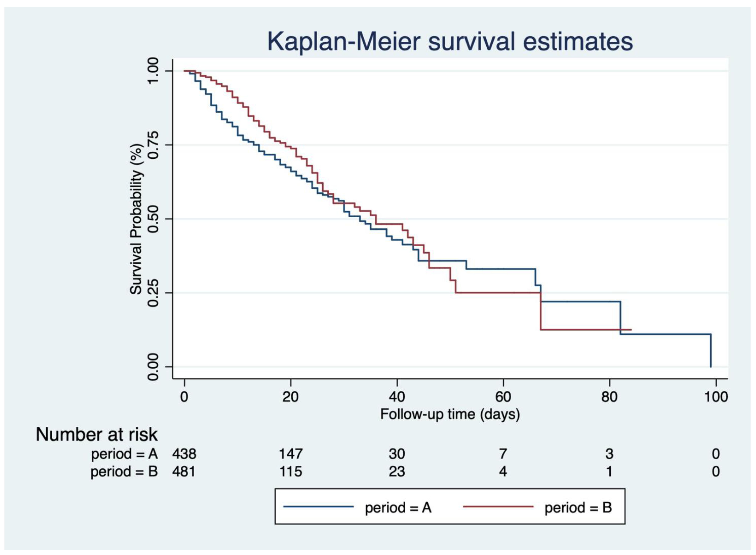Select the "period = A" legend label
The height and width of the screenshot is (555, 756).
[398, 507]
